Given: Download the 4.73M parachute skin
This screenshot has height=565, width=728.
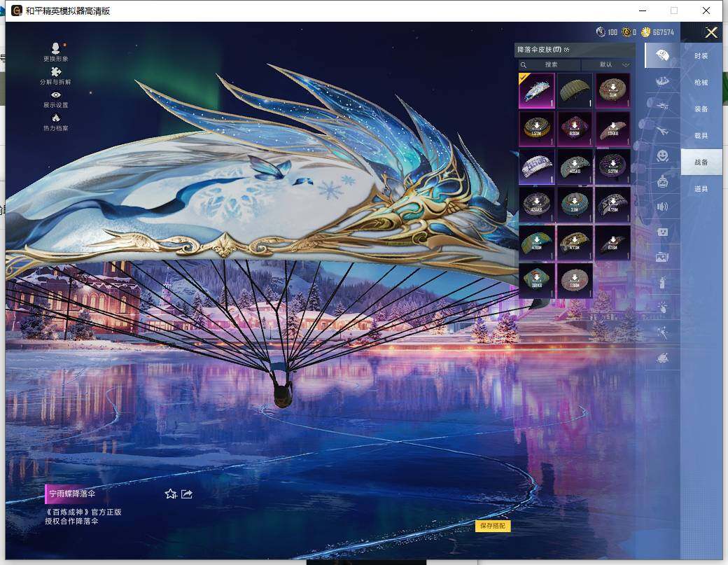Looking at the screenshot, I should 575,243.
